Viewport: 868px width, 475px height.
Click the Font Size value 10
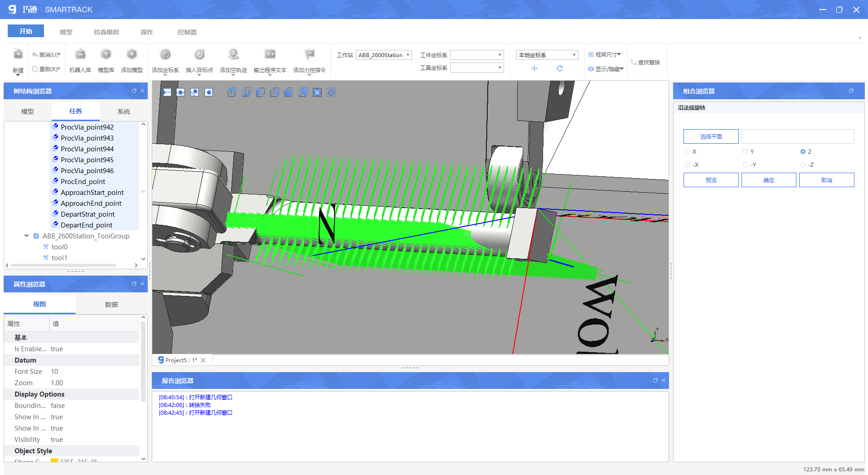tap(54, 372)
